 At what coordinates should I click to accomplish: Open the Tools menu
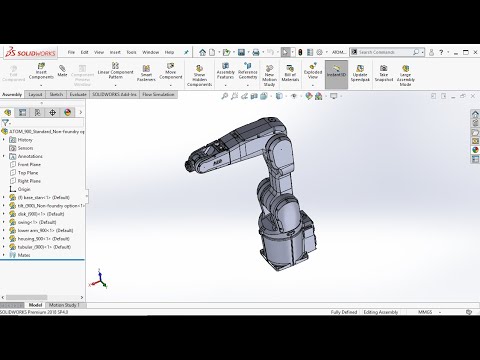(131, 52)
